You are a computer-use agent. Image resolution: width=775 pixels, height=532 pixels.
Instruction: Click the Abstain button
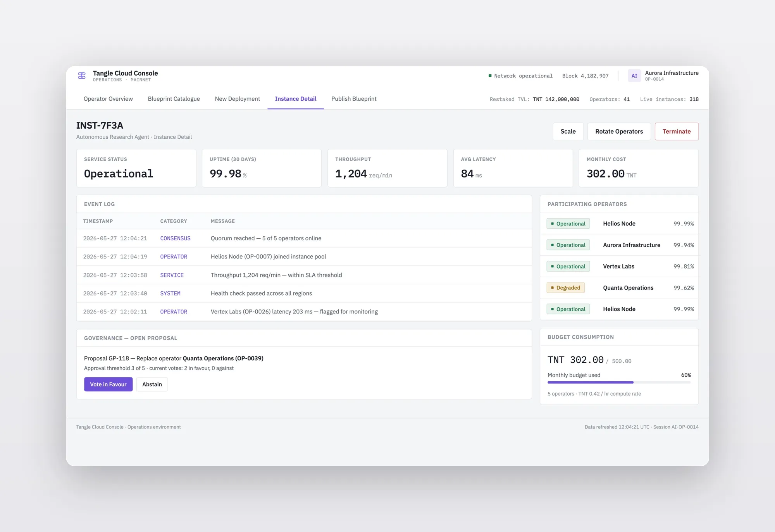pos(152,384)
